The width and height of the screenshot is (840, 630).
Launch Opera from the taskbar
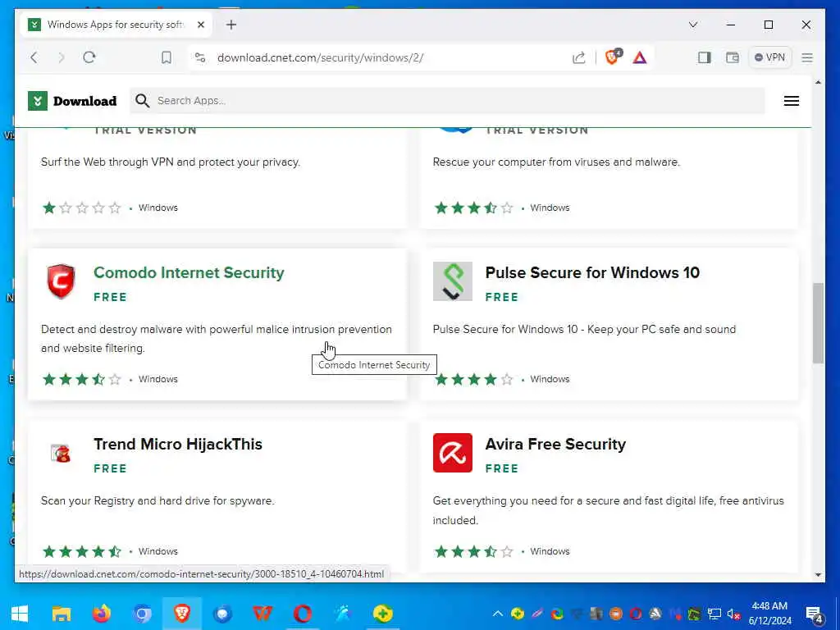point(303,614)
